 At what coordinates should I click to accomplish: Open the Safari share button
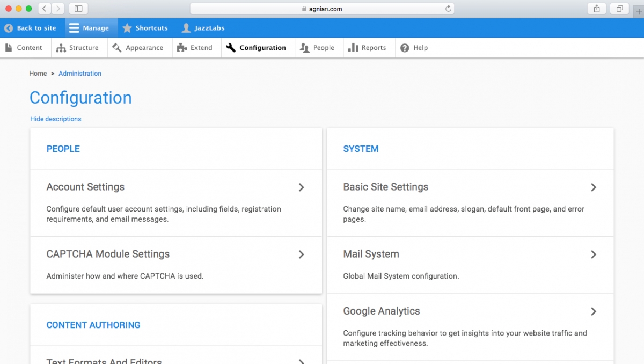coord(597,9)
